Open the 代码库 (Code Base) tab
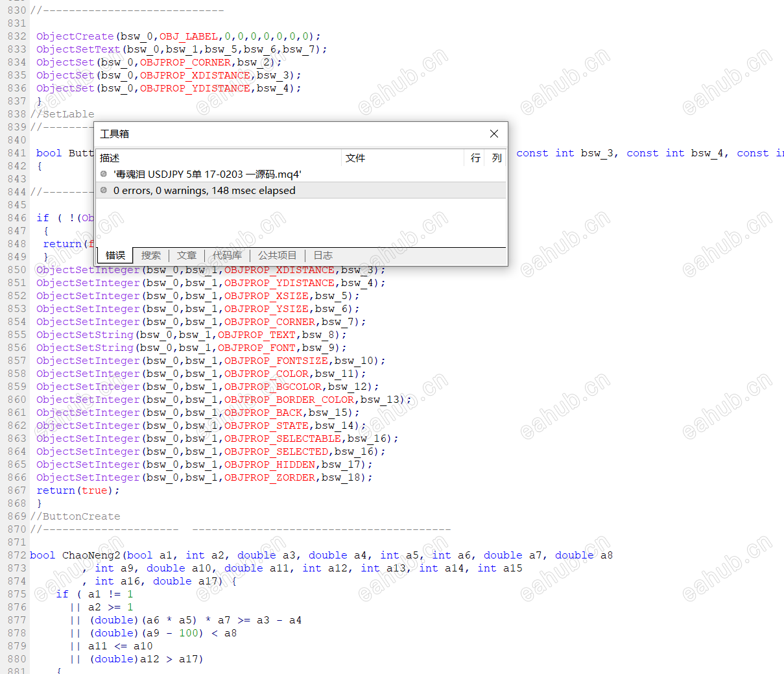The height and width of the screenshot is (674, 784). [x=227, y=256]
